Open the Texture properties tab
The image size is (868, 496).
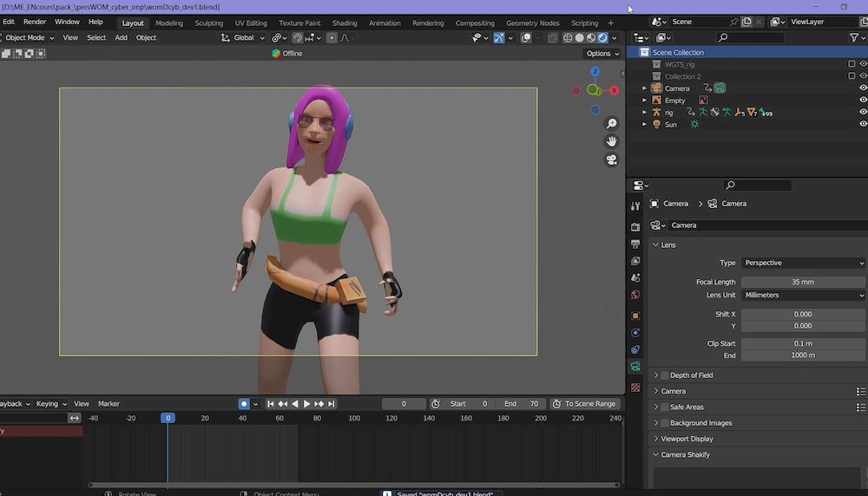(635, 387)
